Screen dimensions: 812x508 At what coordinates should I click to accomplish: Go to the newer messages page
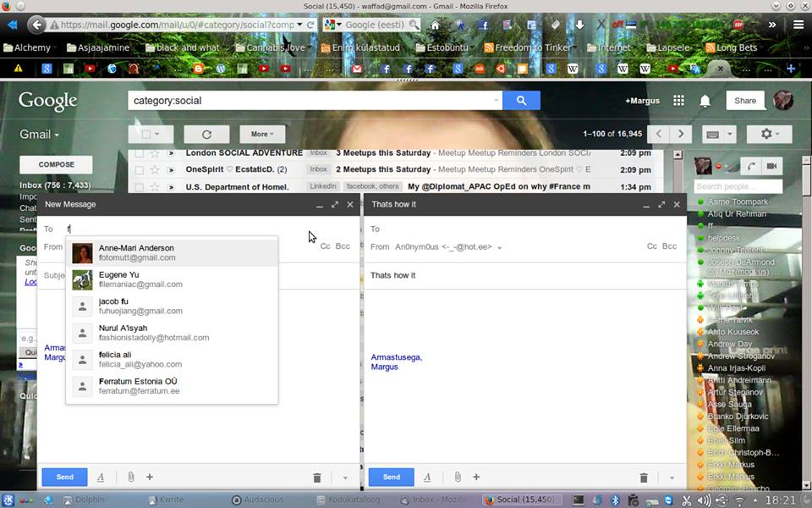[x=658, y=134]
